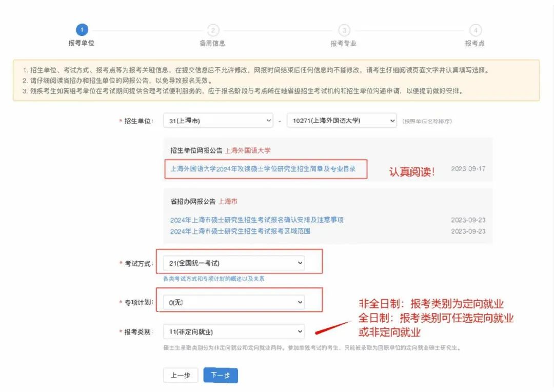Expand the 专项计划 0(无) dropdown
This screenshot has height=392, width=554.
point(233,302)
